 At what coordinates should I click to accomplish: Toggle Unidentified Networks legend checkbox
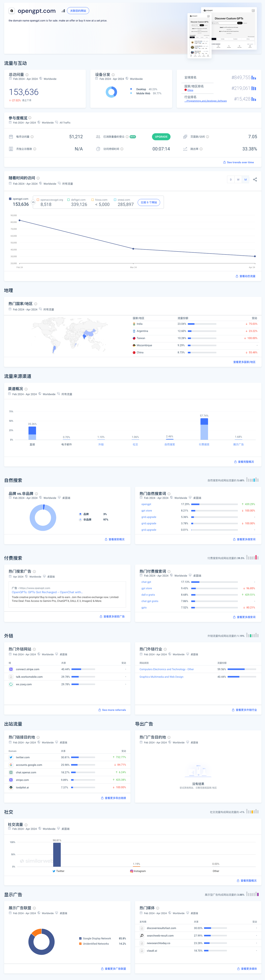click(x=80, y=944)
